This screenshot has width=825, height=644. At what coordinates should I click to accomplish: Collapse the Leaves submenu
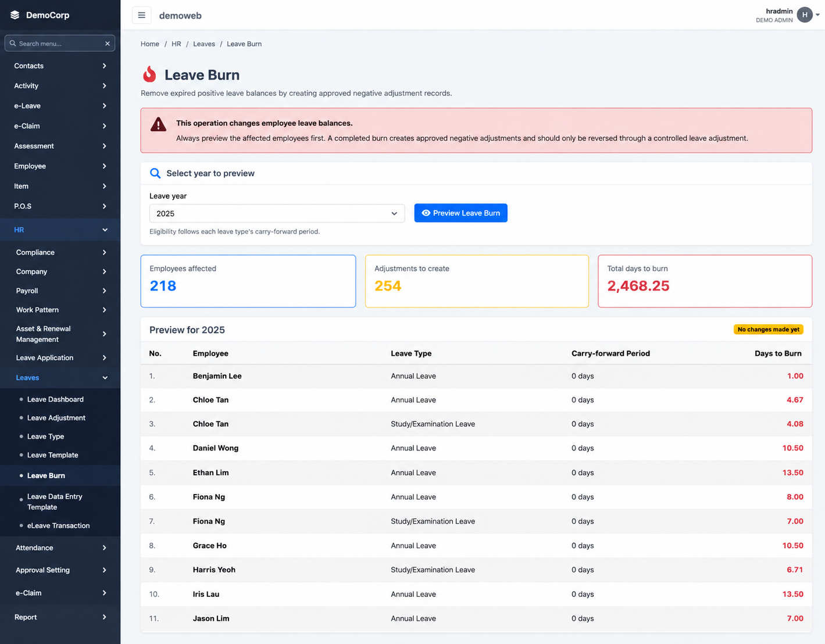[60, 378]
